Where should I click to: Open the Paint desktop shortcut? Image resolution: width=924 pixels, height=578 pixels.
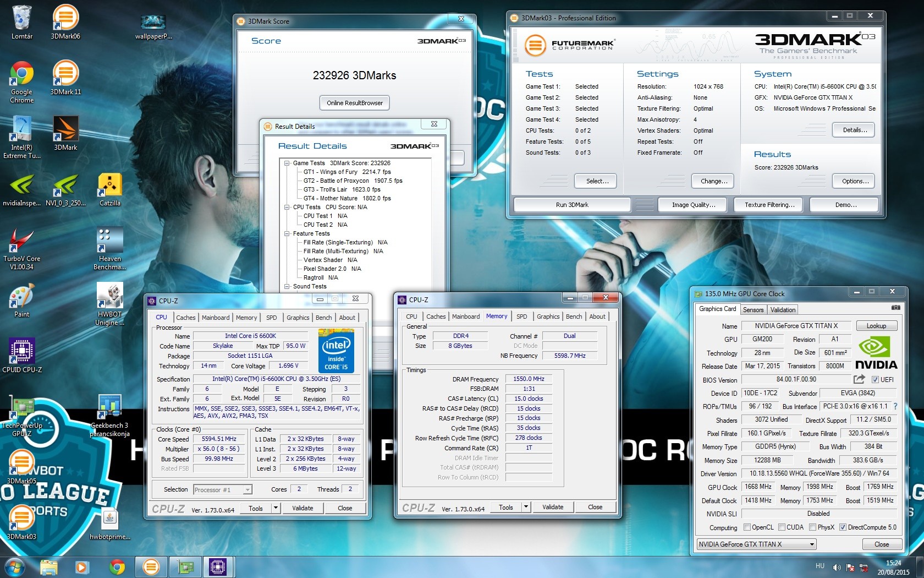21,300
